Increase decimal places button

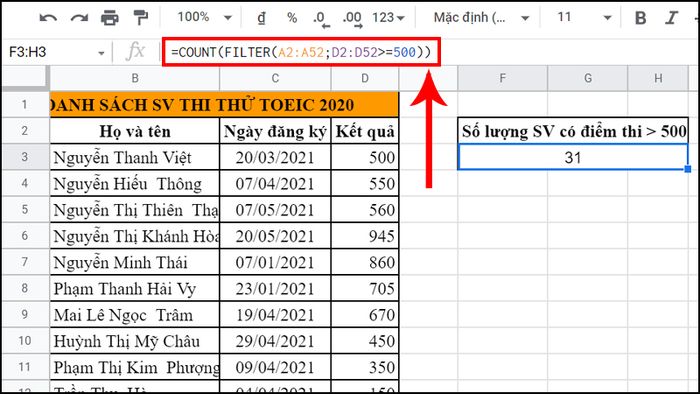tap(352, 19)
